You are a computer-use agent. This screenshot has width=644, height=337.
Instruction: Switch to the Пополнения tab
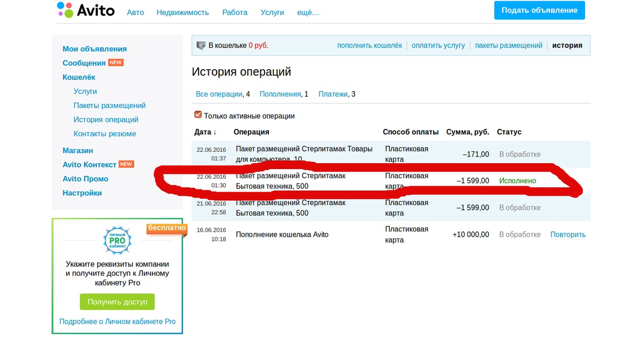pyautogui.click(x=280, y=94)
